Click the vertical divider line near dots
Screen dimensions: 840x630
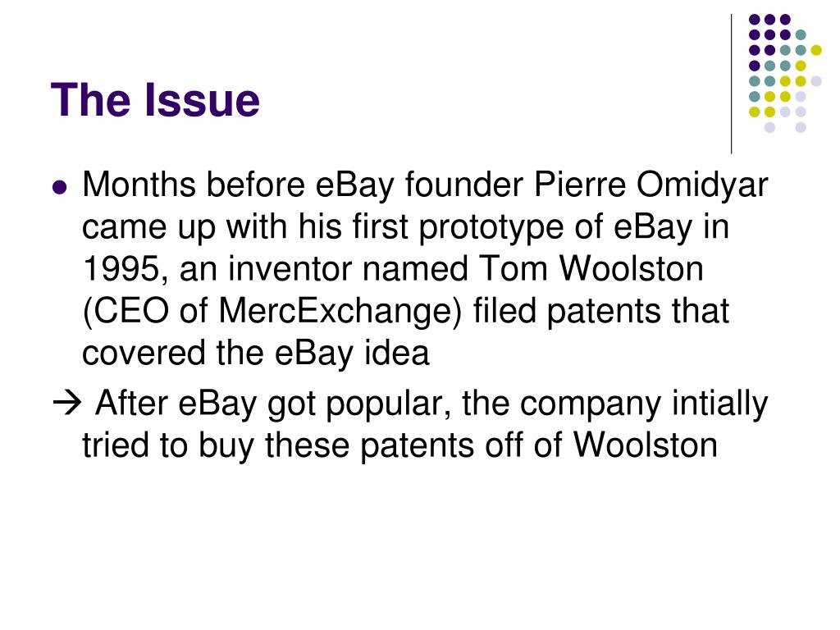(x=731, y=84)
